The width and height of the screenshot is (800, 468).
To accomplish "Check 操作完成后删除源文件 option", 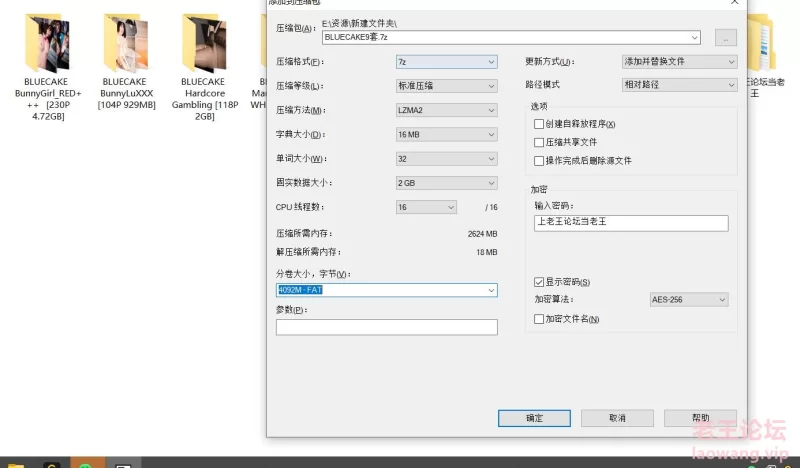I will 539,161.
